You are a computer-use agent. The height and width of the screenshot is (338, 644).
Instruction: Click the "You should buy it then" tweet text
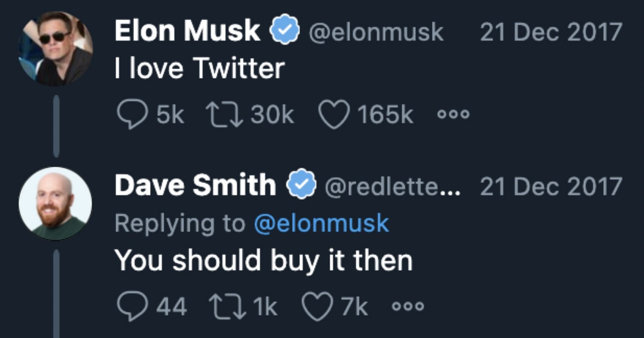(x=263, y=260)
